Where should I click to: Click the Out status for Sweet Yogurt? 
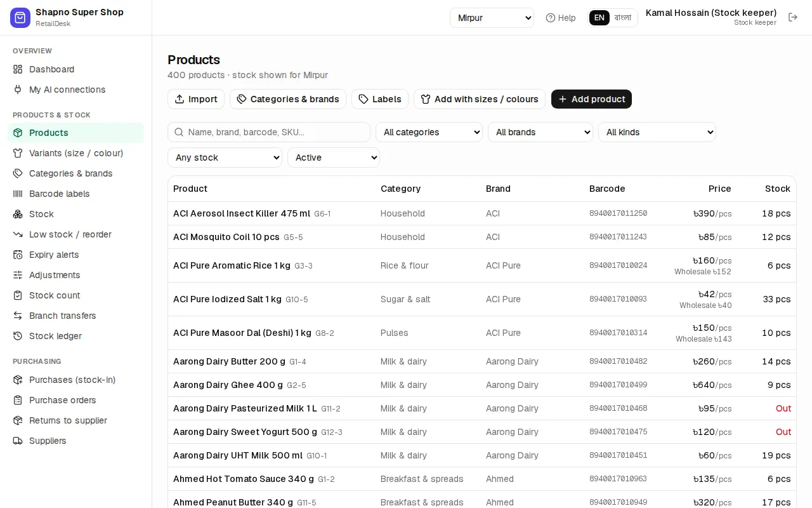[783, 432]
